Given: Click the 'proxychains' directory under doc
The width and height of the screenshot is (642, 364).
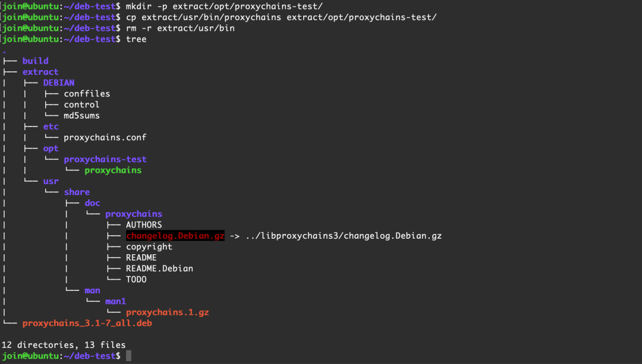Looking at the screenshot, I should [134, 214].
